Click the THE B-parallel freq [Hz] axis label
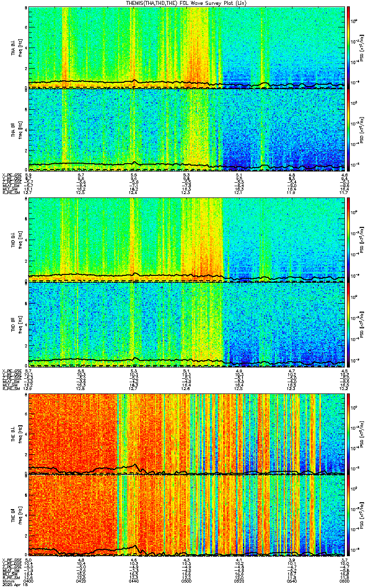368x588 pixels. 20,516
